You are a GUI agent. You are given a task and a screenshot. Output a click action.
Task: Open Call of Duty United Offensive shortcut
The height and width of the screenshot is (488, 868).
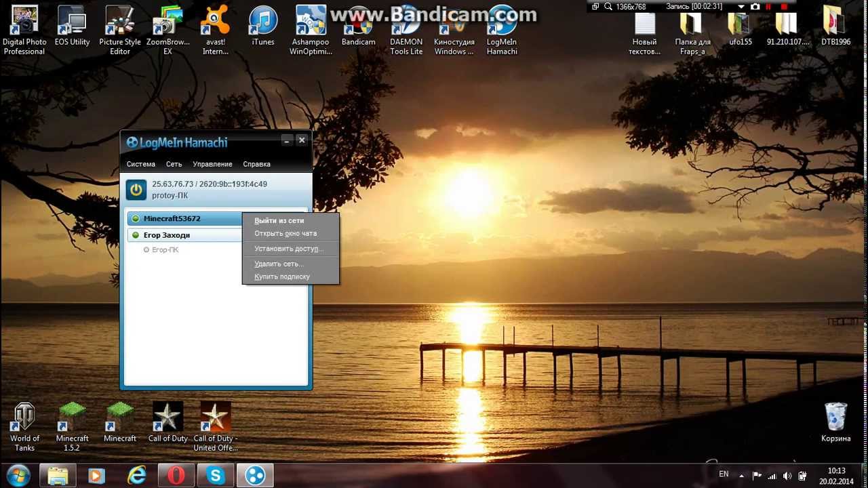216,427
